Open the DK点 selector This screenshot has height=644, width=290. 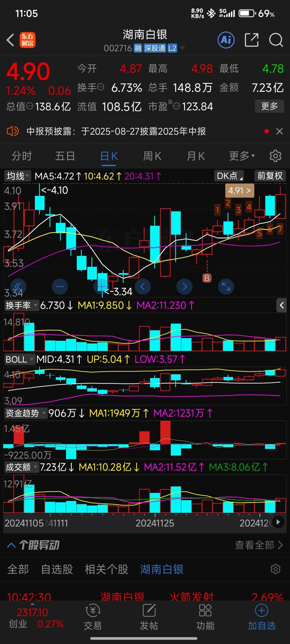tap(229, 176)
